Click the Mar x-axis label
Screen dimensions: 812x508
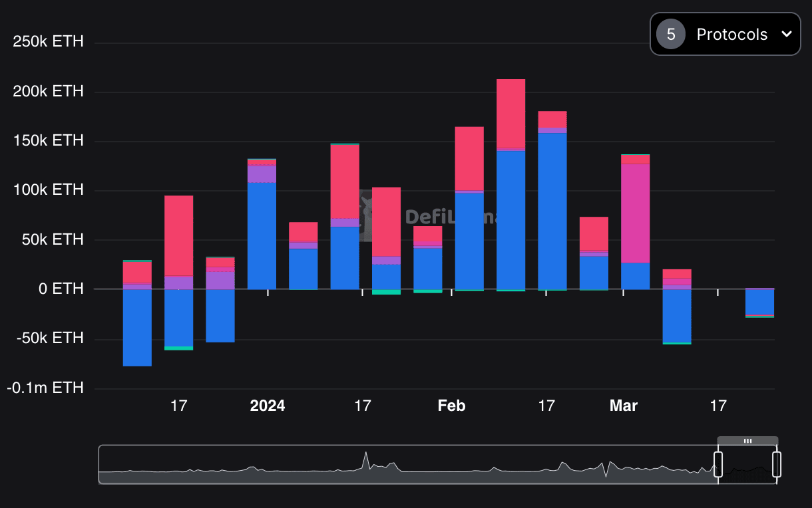click(623, 406)
